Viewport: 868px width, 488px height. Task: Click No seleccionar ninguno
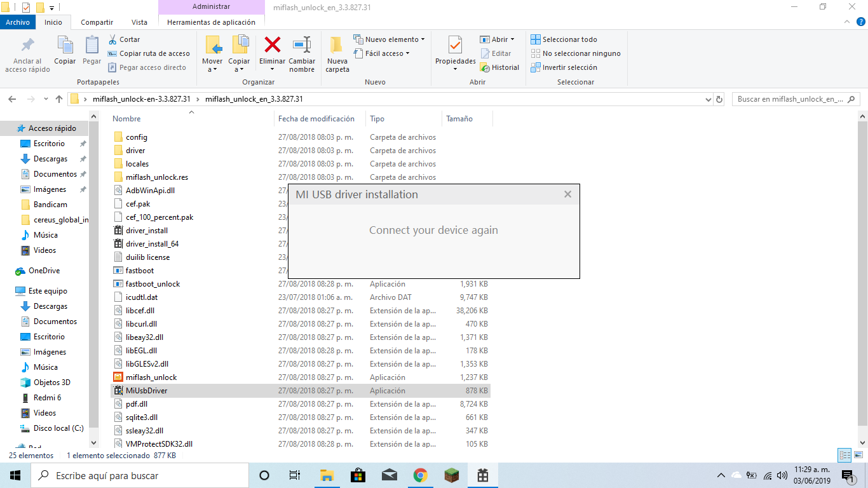click(575, 53)
